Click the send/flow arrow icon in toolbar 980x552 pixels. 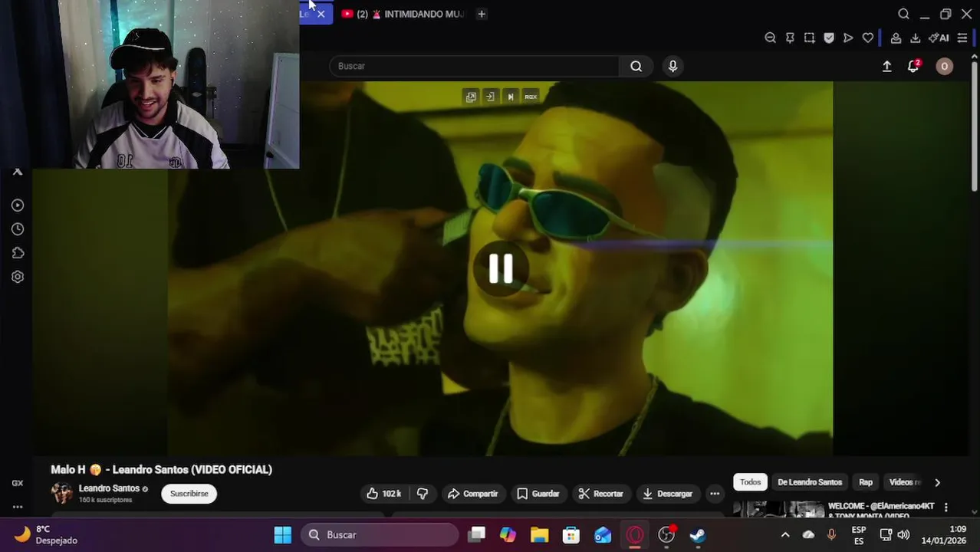point(848,38)
